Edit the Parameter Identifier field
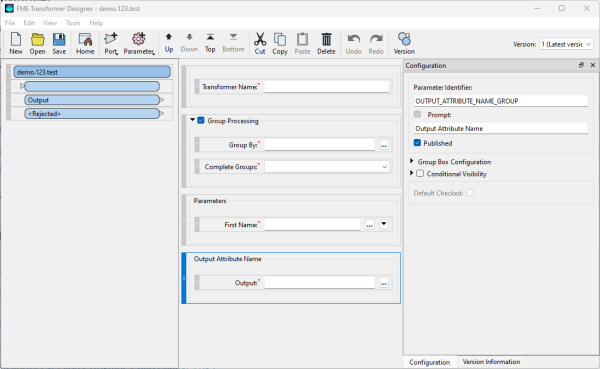This screenshot has width=600, height=369. (501, 101)
